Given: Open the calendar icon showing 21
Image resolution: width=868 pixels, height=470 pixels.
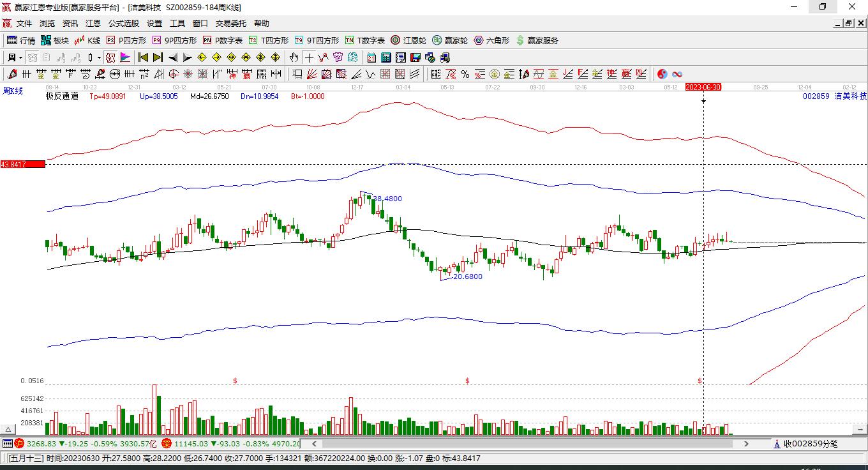Looking at the screenshot, I should tap(371, 57).
